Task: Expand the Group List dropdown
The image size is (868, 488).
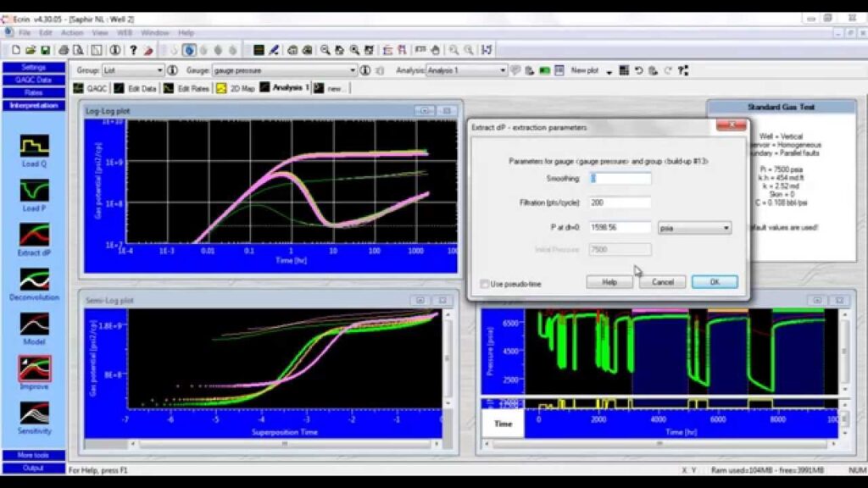Action: pyautogui.click(x=159, y=70)
